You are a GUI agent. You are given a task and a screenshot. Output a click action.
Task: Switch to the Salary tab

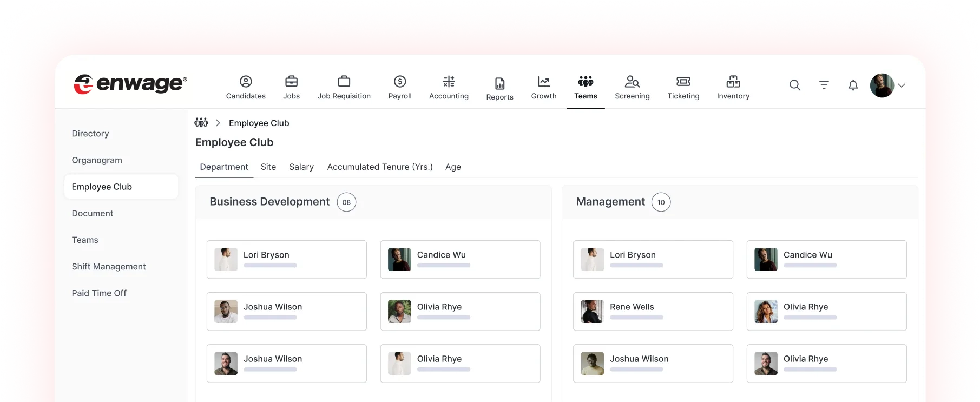301,167
